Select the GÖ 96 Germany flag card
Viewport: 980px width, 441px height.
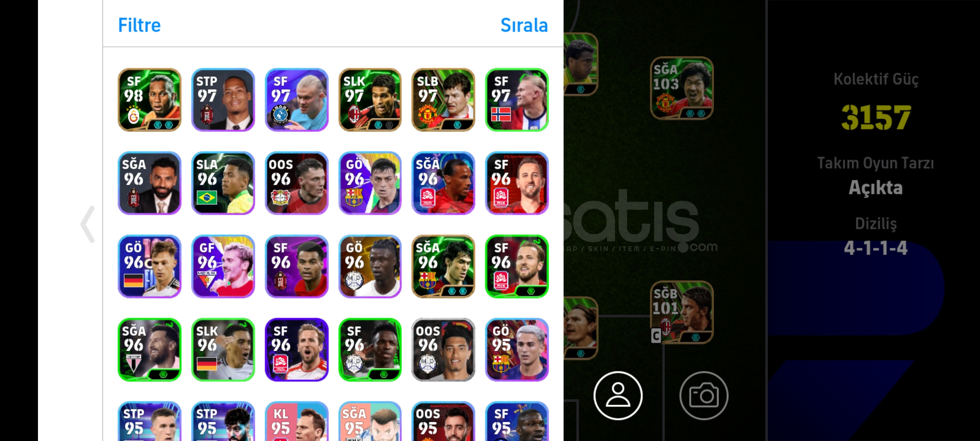[x=149, y=266]
